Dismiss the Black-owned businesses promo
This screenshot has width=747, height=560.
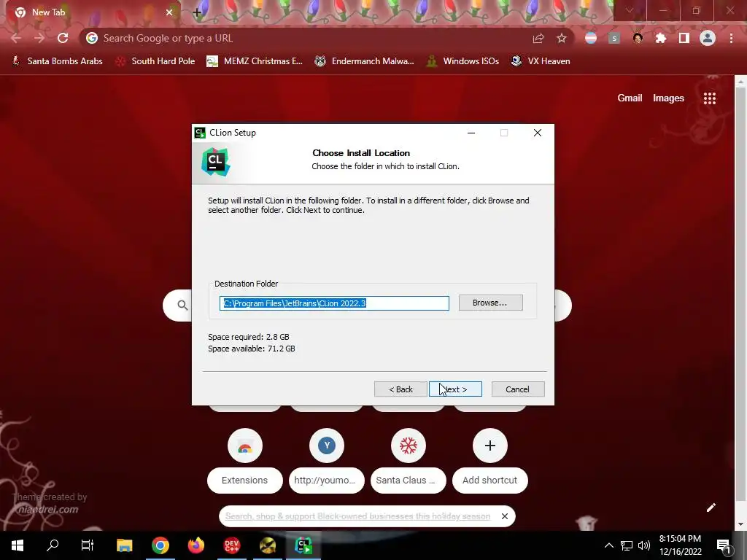[505, 516]
